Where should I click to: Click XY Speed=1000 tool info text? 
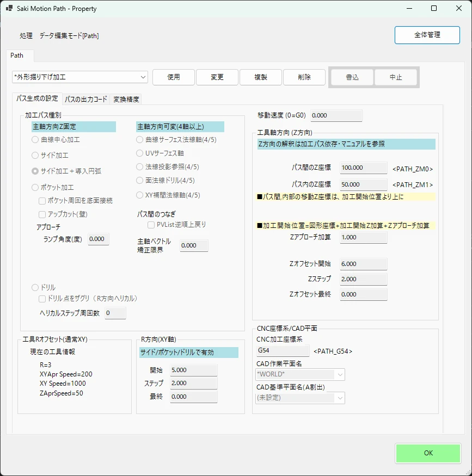pos(63,384)
